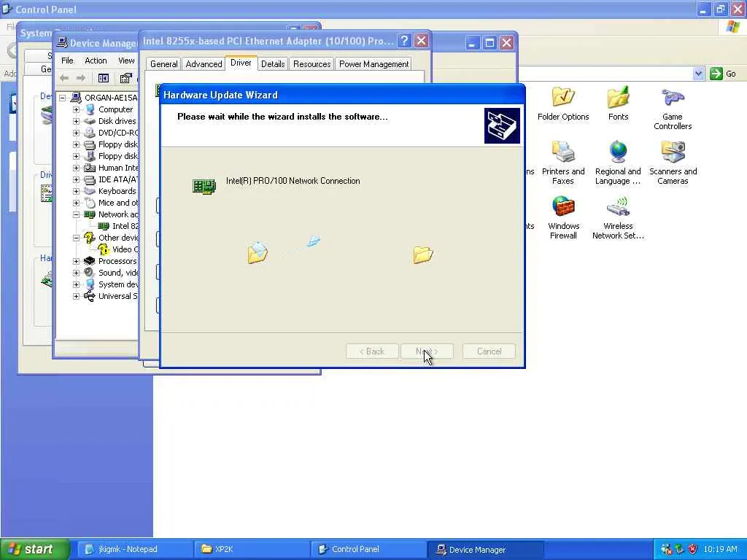This screenshot has height=560, width=747.
Task: Click Device Manager properties toolbar icon
Action: pyautogui.click(x=125, y=78)
